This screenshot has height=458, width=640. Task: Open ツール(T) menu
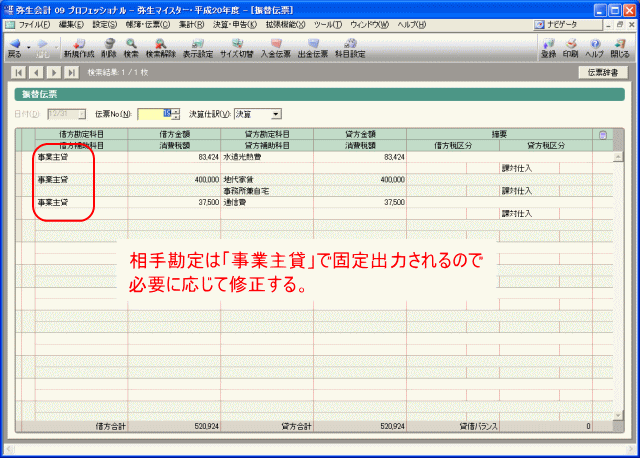pos(328,25)
